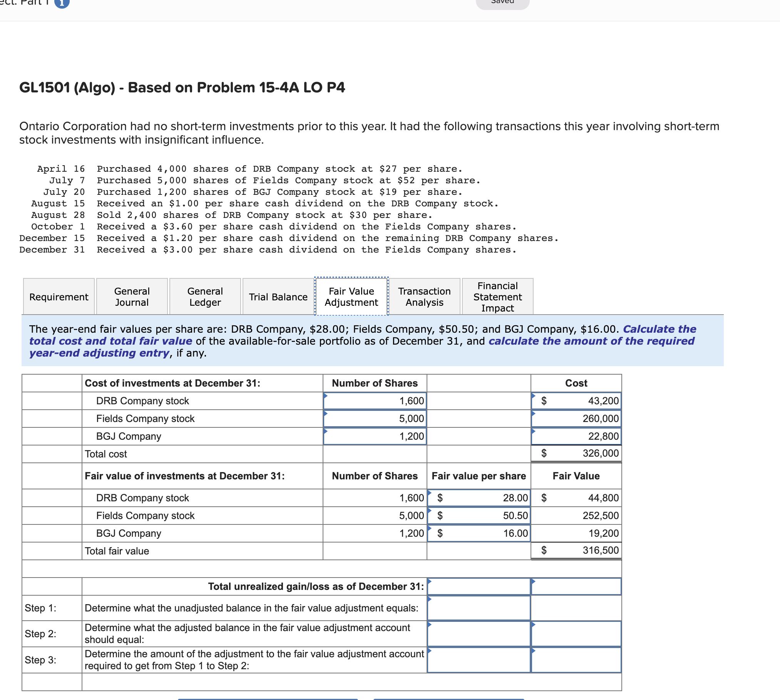Open Step 1 unadjusted balance dropdown cell

479,608
